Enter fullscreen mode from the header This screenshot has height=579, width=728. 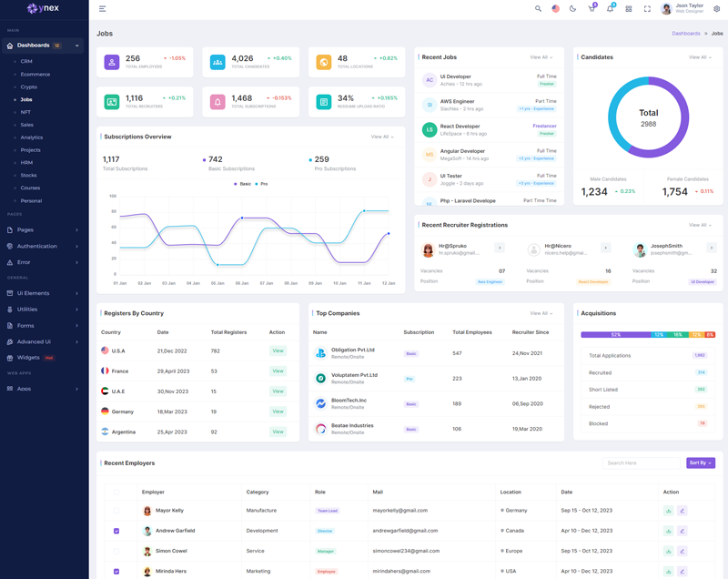tap(647, 9)
